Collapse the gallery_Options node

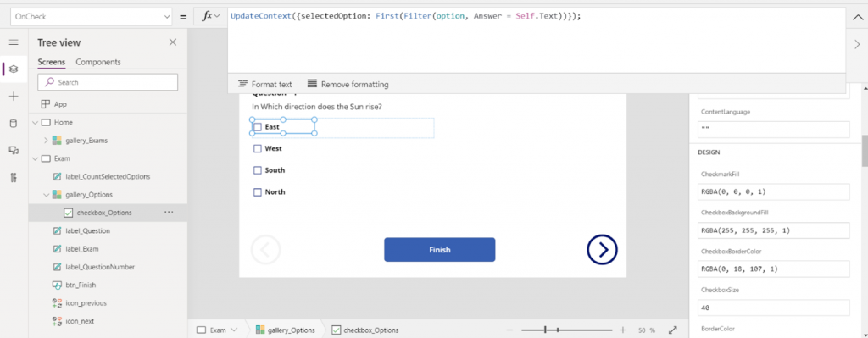(46, 195)
